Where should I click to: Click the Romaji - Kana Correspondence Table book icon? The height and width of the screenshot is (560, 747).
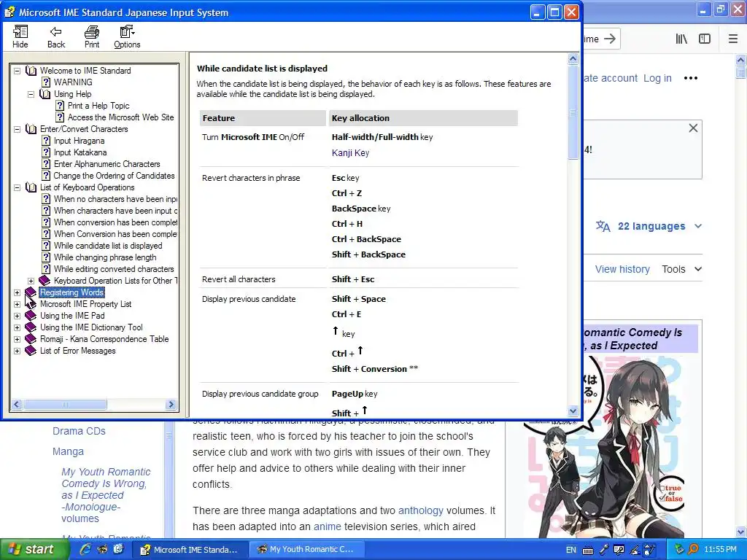[x=31, y=339]
